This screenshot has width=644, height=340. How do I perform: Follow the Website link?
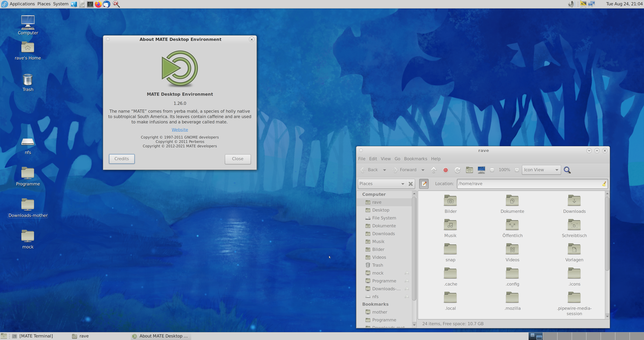[x=180, y=130]
